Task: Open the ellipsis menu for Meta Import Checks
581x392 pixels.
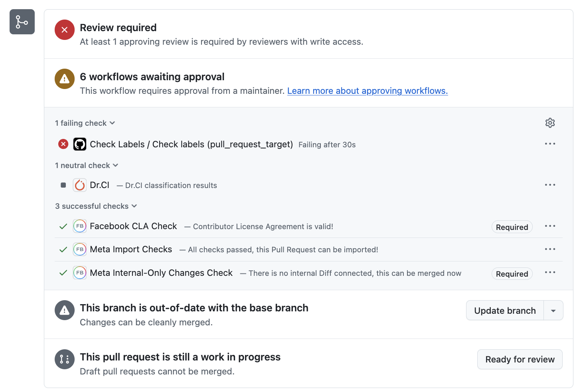Action: pyautogui.click(x=550, y=249)
